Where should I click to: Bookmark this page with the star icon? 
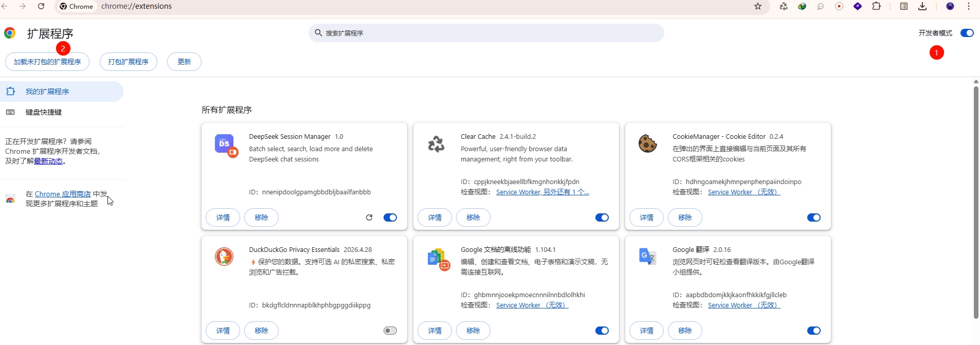coord(758,6)
